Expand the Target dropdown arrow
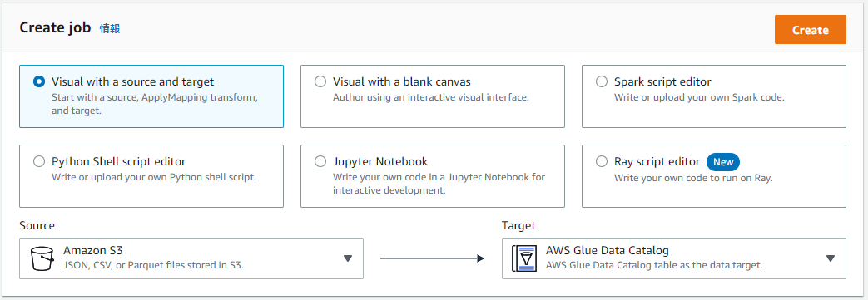This screenshot has width=868, height=300. [831, 258]
